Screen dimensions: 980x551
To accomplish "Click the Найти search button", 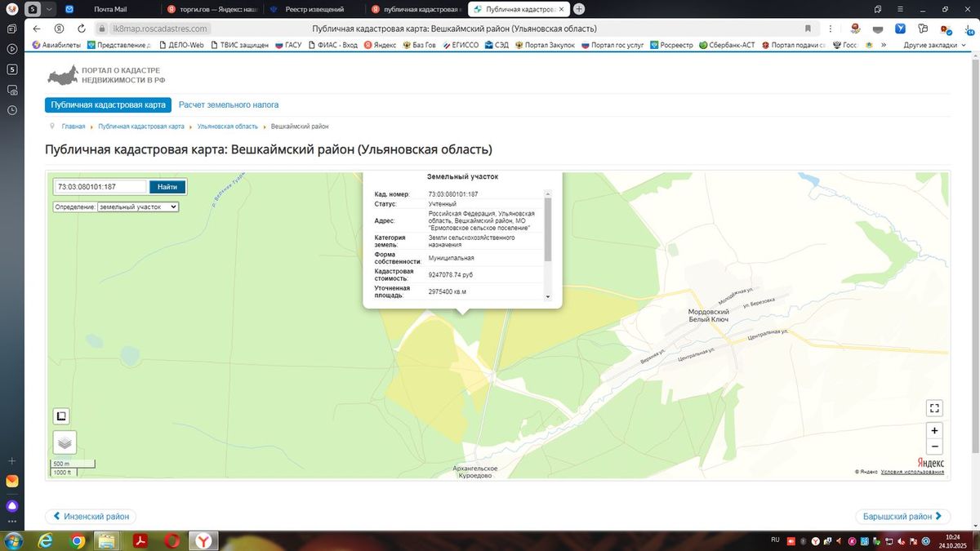I will pyautogui.click(x=167, y=187).
